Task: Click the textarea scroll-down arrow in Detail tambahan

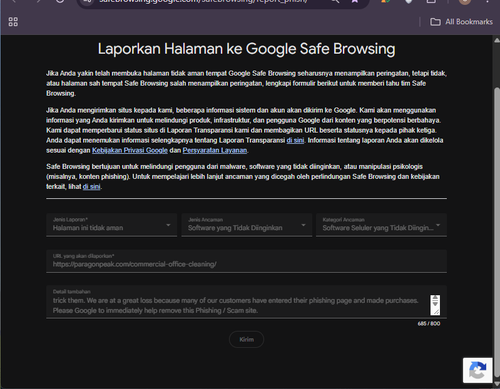Action: pyautogui.click(x=435, y=304)
